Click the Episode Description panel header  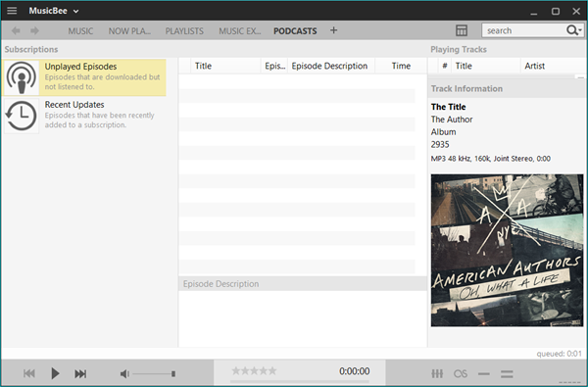[x=220, y=284]
